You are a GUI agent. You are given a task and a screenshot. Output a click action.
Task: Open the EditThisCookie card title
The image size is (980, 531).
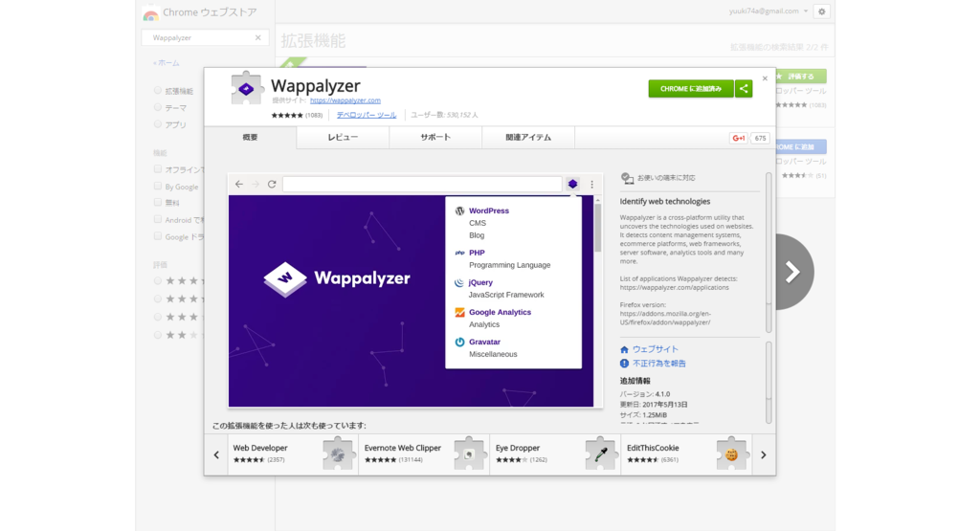coord(653,448)
